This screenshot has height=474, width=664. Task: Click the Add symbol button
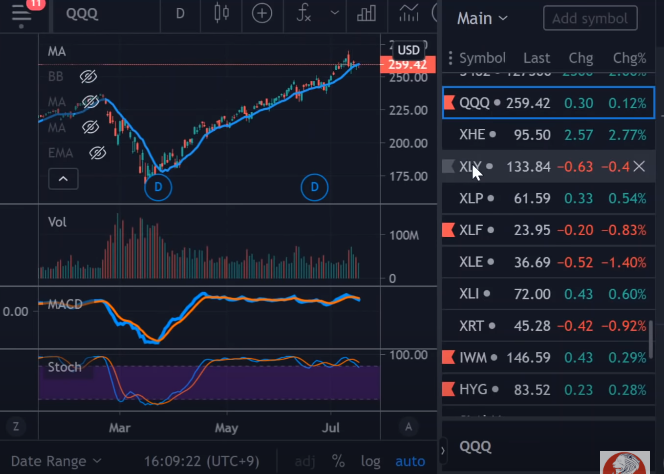point(590,18)
